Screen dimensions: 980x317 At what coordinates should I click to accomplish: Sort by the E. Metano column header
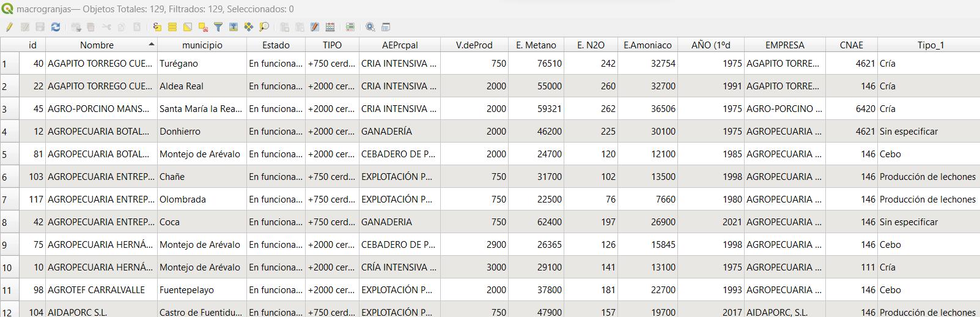pyautogui.click(x=536, y=45)
